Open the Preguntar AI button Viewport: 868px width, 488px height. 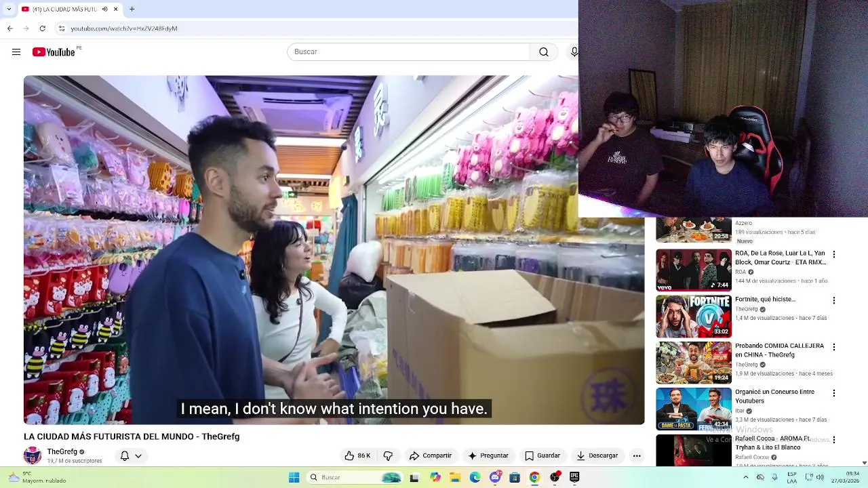pos(488,455)
